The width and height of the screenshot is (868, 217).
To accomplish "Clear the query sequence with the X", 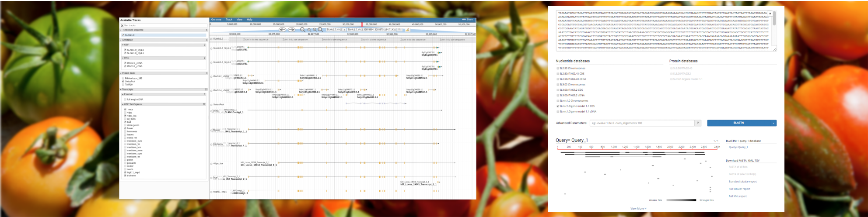I will [770, 14].
